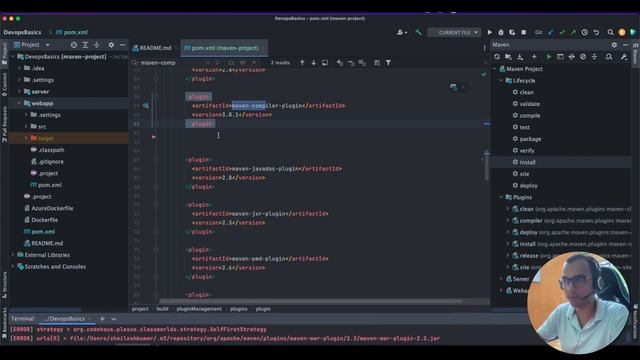Hide the Project panel with minus icon
The image size is (640, 360).
point(122,44)
